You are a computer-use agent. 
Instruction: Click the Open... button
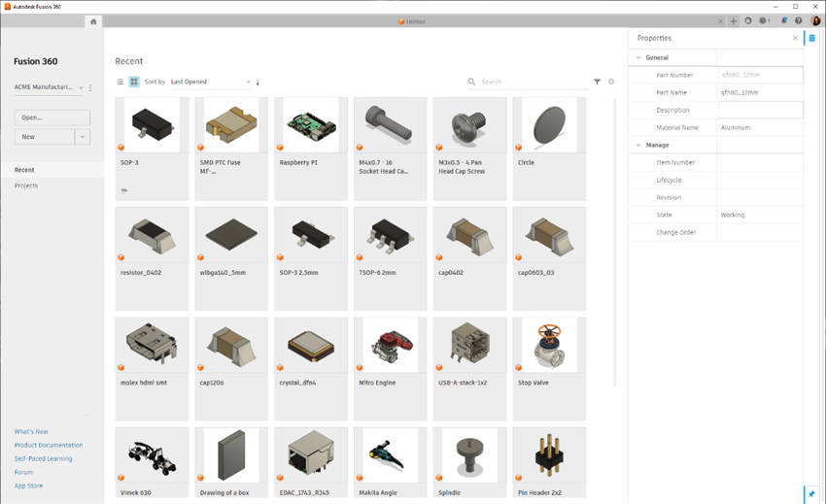pyautogui.click(x=52, y=118)
